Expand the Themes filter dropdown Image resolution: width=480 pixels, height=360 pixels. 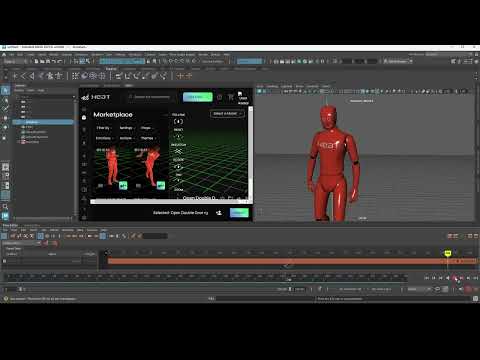coord(148,138)
